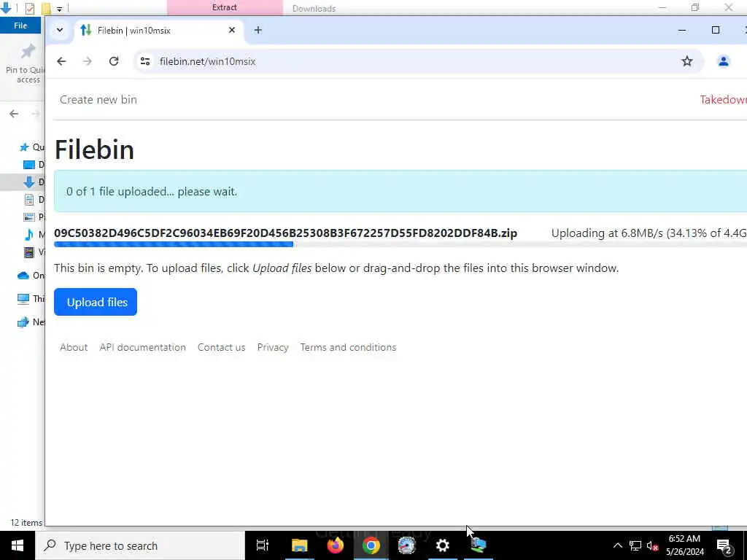Open the Settings gear on the taskbar
The image size is (747, 560).
[443, 545]
